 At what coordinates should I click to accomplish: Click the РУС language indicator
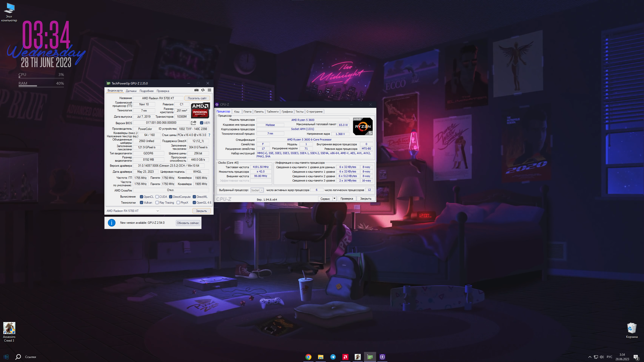click(x=609, y=357)
